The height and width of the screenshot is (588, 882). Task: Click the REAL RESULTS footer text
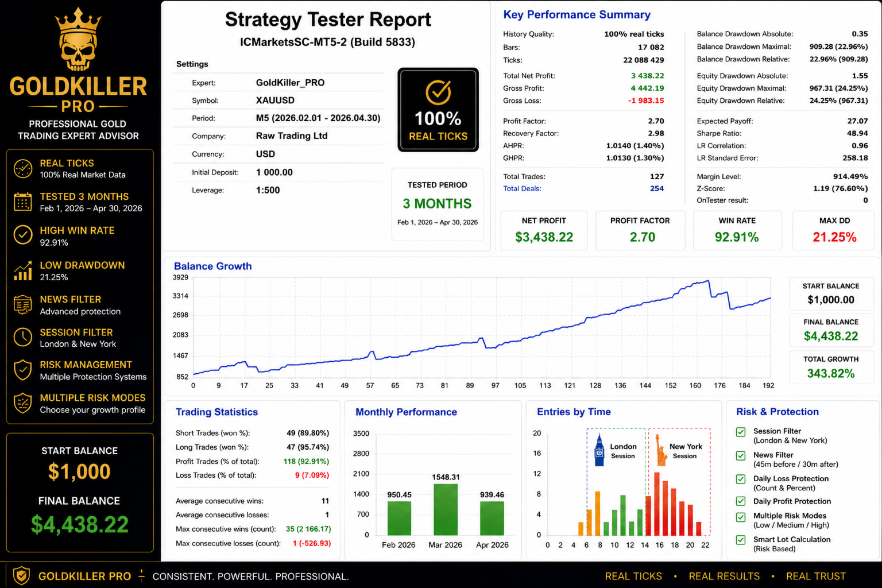pos(724,577)
